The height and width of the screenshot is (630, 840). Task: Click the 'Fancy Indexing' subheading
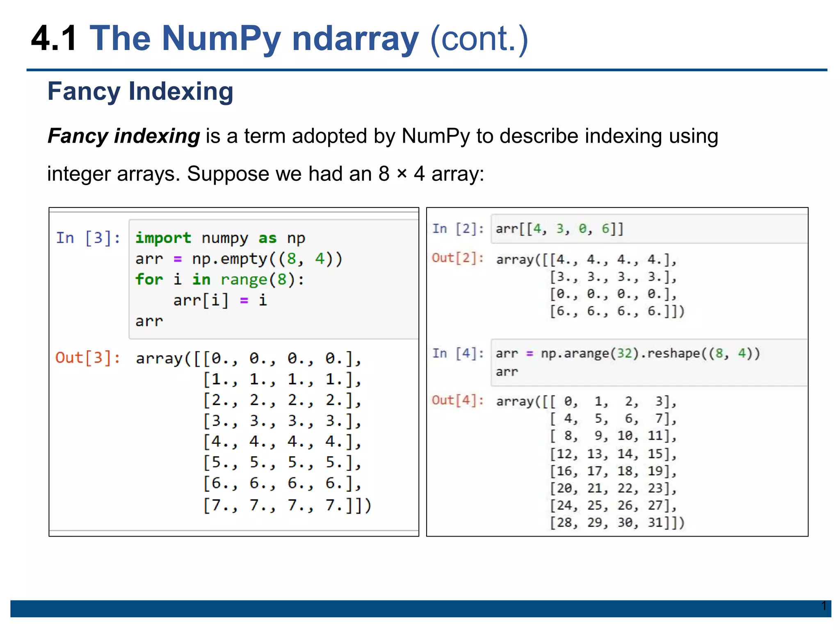click(x=140, y=91)
